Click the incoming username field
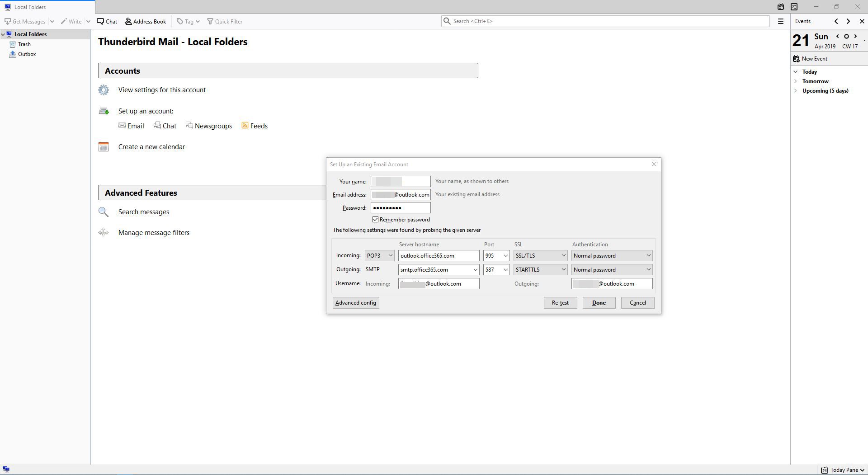 tap(439, 284)
